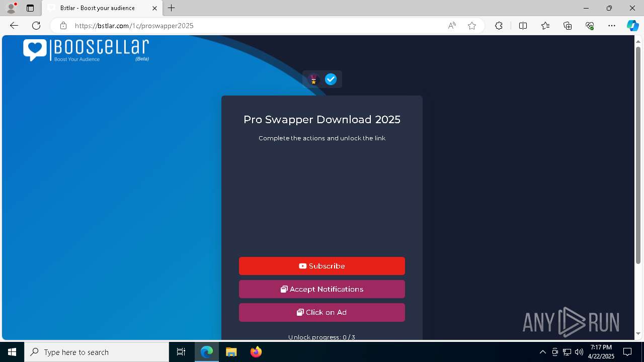This screenshot has width=644, height=362.
Task: Open the Boostellar logo link
Action: 86,50
